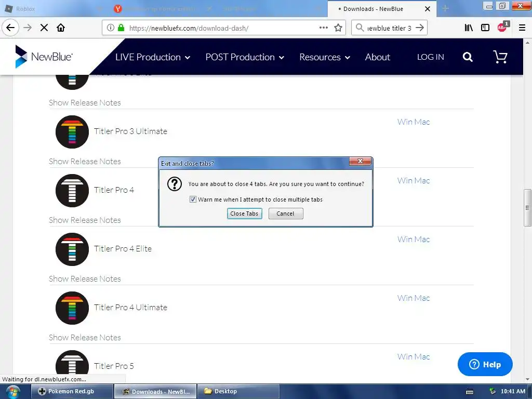This screenshot has height=399, width=532.
Task: Download Win Mac for Titler Pro 4 Ultimate
Action: (x=414, y=298)
